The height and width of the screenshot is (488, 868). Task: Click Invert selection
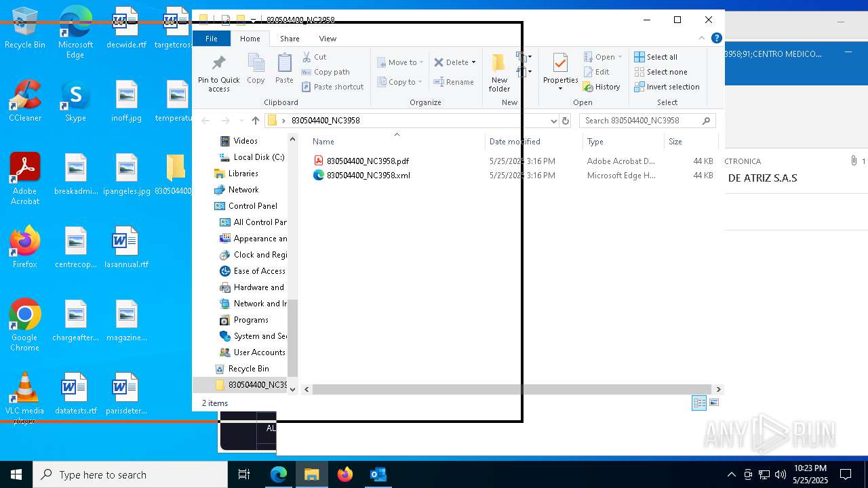667,87
